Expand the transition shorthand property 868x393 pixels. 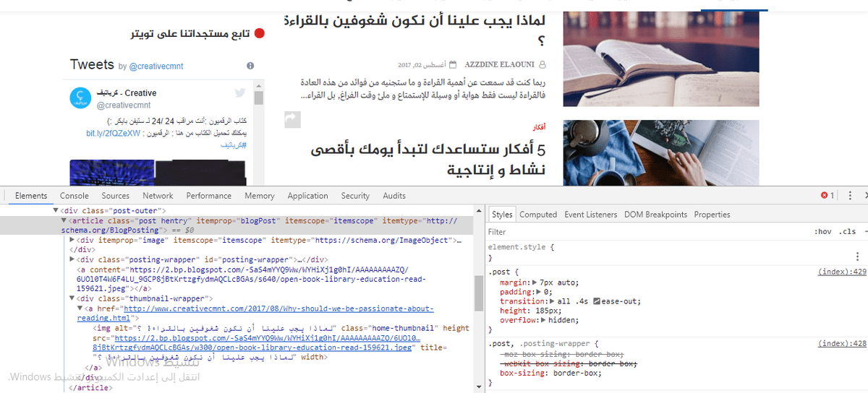point(552,301)
